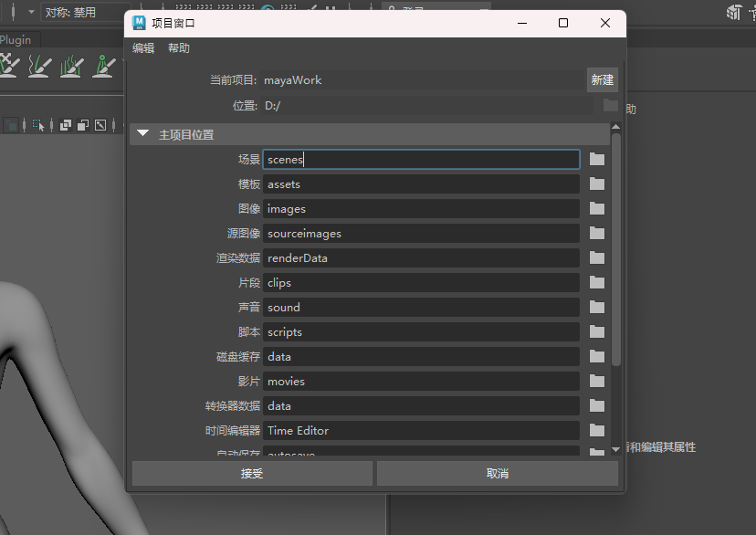The width and height of the screenshot is (756, 535).
Task: Open folder browser next to 位置 field
Action: (x=611, y=106)
